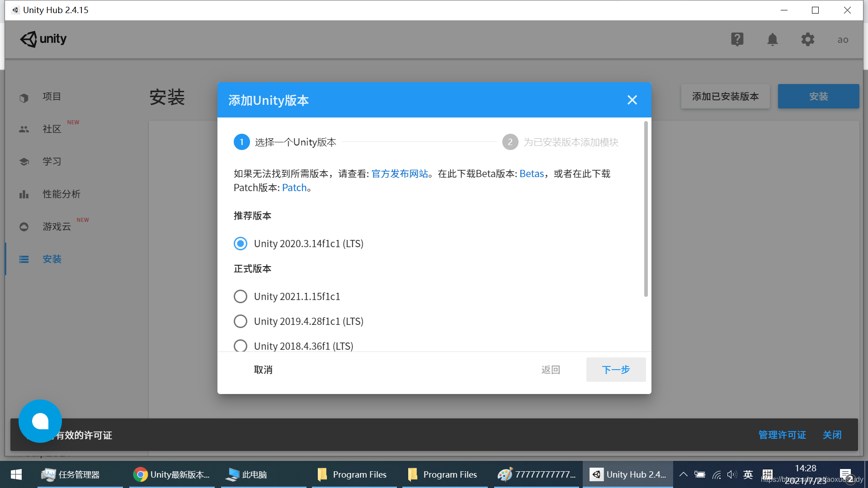Switch to 此电脑 taskbar item
This screenshot has width=868, height=488.
[264, 474]
